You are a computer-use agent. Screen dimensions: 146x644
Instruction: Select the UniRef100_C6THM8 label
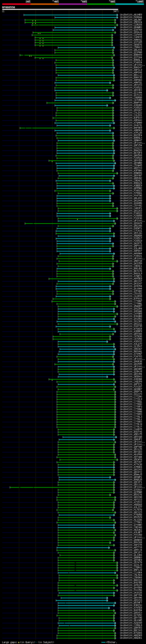coord(131,100)
